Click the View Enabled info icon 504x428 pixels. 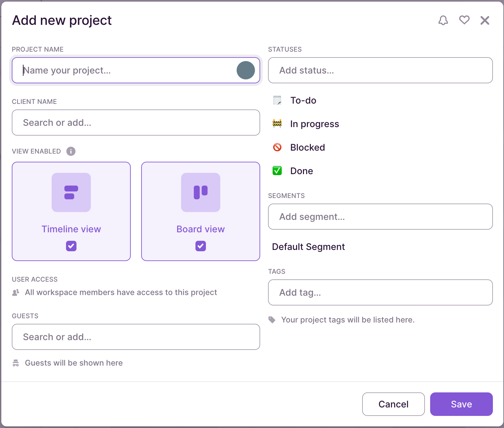(x=71, y=151)
